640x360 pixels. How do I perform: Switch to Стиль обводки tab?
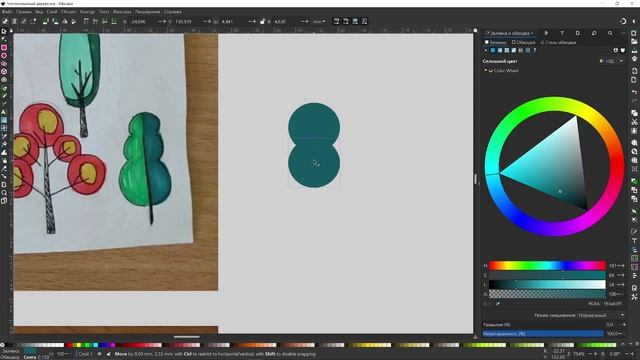coord(558,42)
